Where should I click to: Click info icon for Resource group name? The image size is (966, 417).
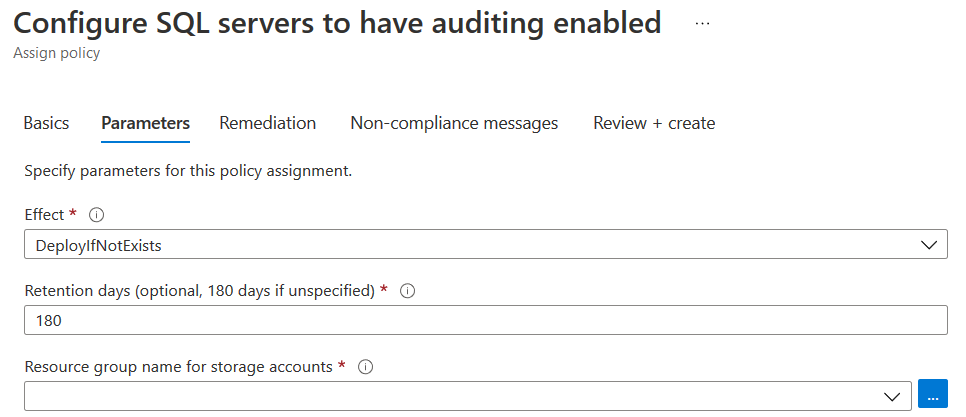[365, 367]
